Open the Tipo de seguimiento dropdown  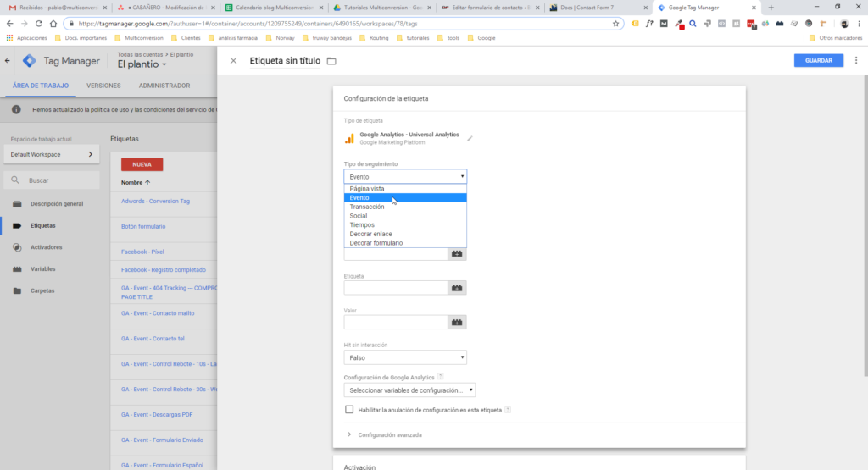coord(405,176)
